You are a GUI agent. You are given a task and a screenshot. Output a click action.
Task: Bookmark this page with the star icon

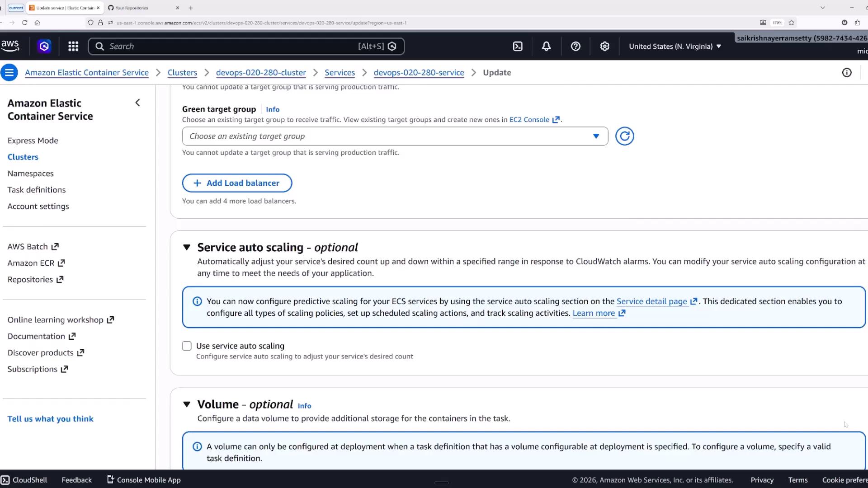[x=791, y=23]
